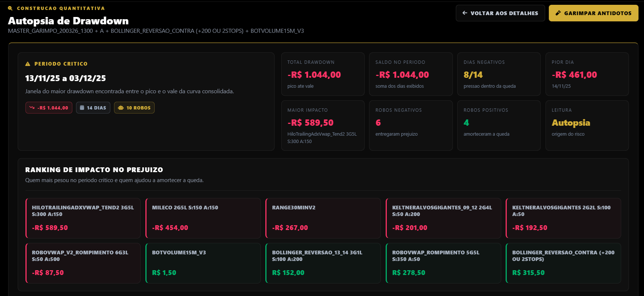
Task: Click the value -R$ 192,50
Action: click(x=530, y=228)
